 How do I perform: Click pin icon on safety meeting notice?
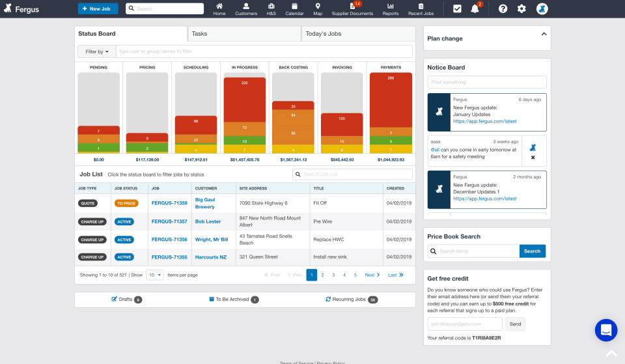click(533, 148)
